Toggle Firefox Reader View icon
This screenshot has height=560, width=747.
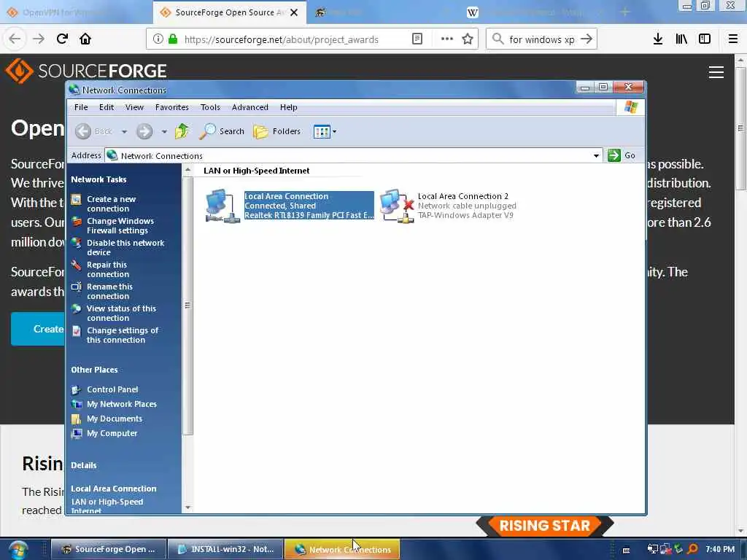pyautogui.click(x=417, y=39)
